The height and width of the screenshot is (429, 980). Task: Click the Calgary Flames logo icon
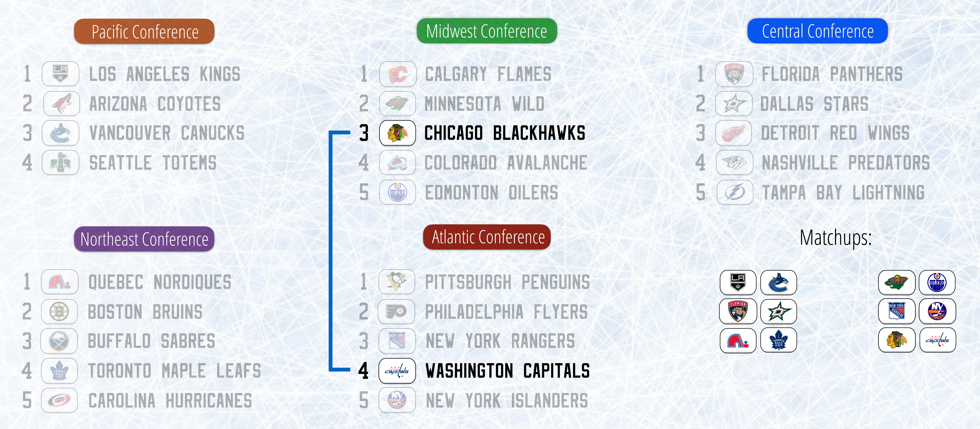[x=398, y=74]
